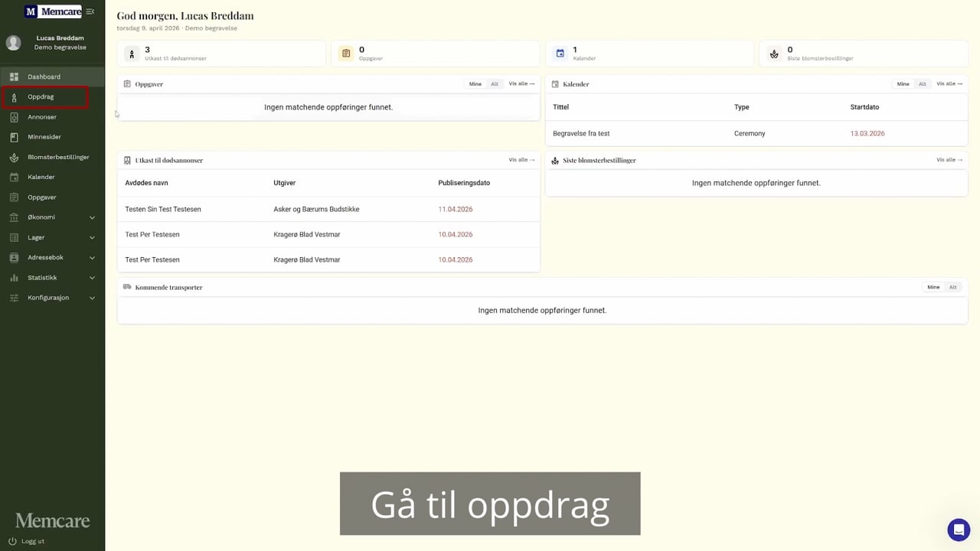Click the Logg ut link
The width and height of the screenshot is (980, 551).
(x=33, y=541)
